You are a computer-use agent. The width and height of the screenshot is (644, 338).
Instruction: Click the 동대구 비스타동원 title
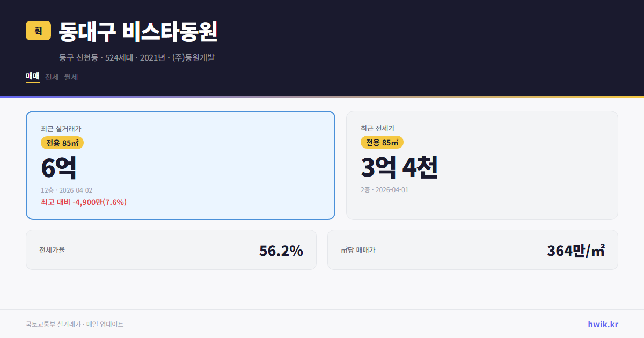tap(137, 32)
